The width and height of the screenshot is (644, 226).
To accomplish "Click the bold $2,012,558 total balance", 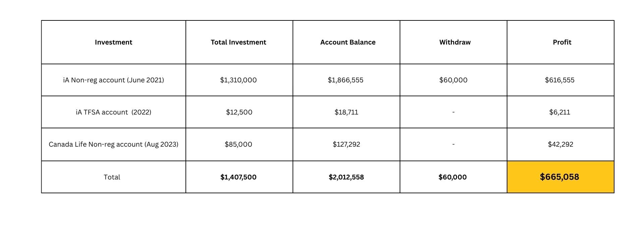I will (x=346, y=177).
